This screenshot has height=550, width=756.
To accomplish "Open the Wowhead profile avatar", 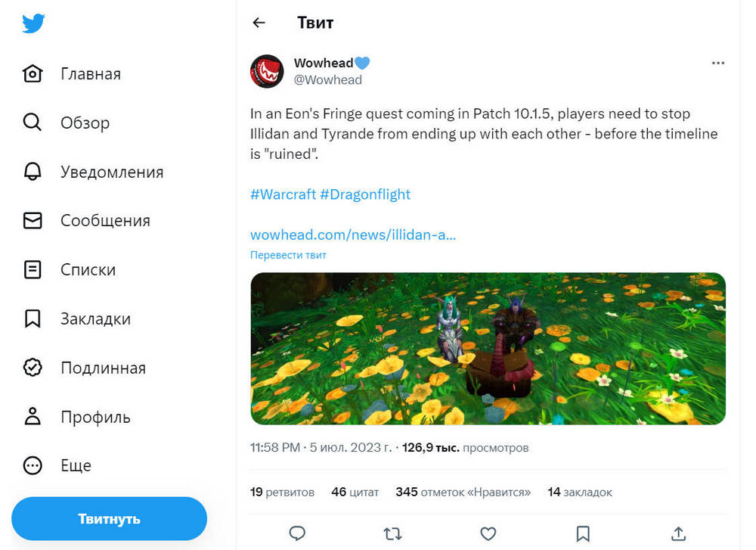I will coord(267,71).
